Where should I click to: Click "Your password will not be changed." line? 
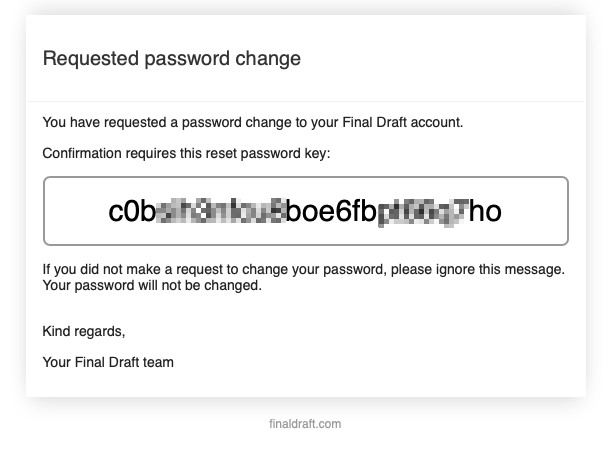pos(152,285)
